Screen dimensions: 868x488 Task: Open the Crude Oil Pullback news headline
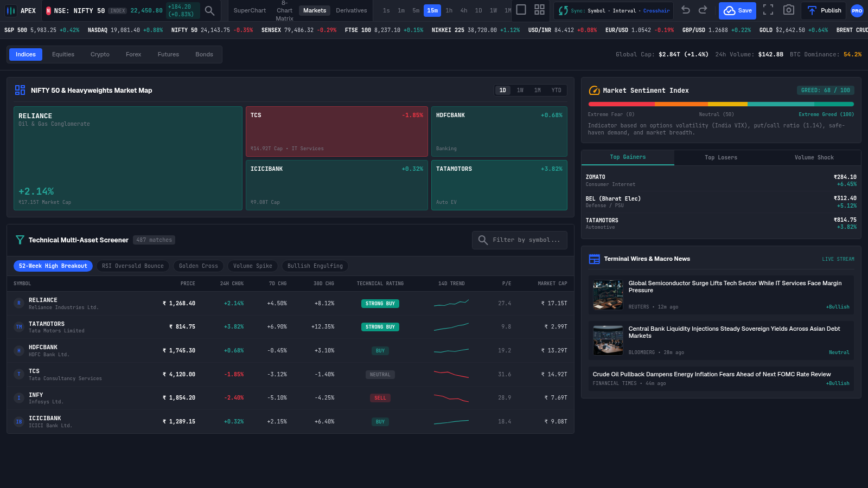[712, 375]
